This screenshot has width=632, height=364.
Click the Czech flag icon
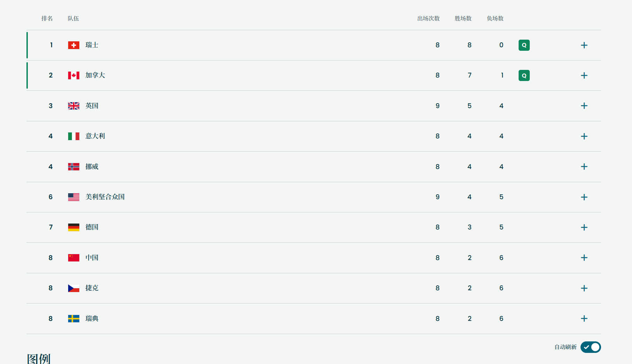(74, 288)
